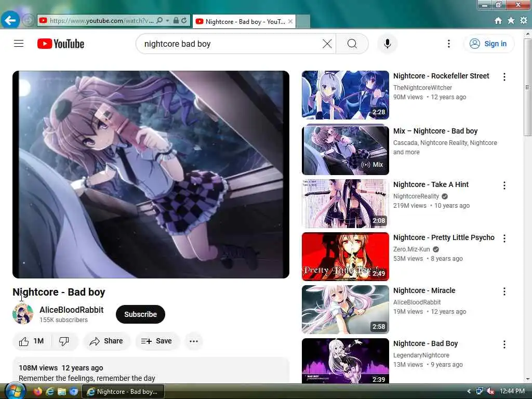Viewport: 532px width, 399px height.
Task: Open a new browser tab
Action: tap(303, 21)
